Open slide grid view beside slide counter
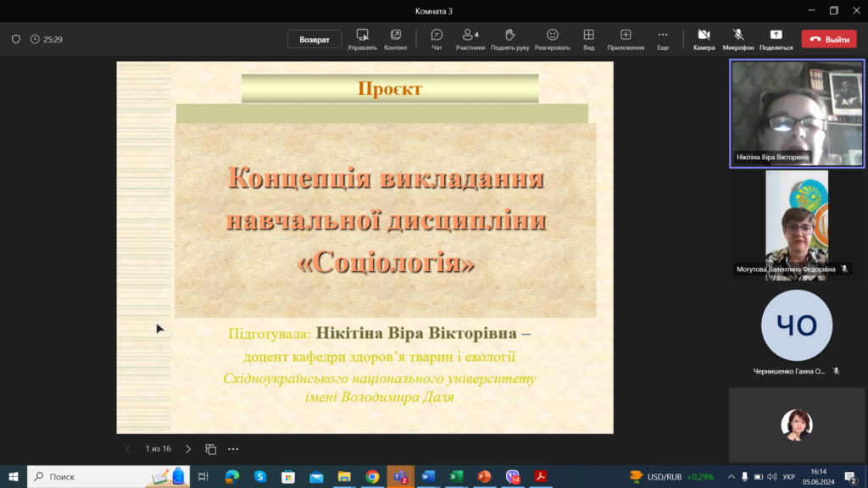The image size is (868, 488). pyautogui.click(x=211, y=449)
